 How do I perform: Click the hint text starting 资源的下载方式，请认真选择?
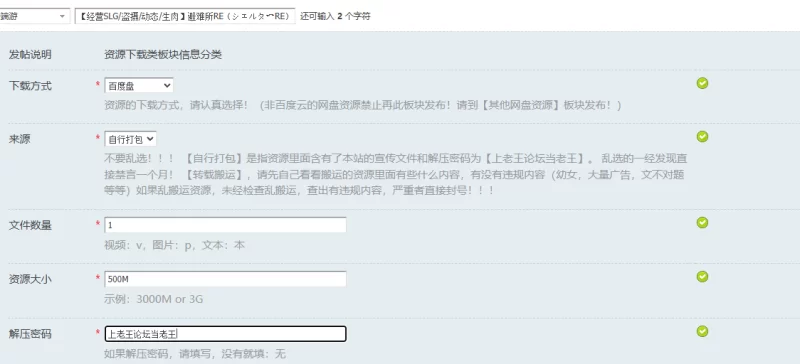click(363, 106)
